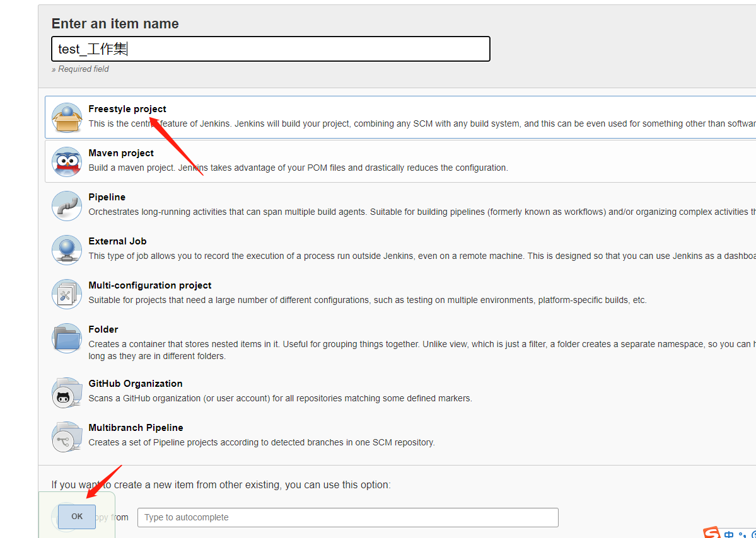The image size is (756, 538).
Task: Focus the item name input field
Action: point(270,49)
